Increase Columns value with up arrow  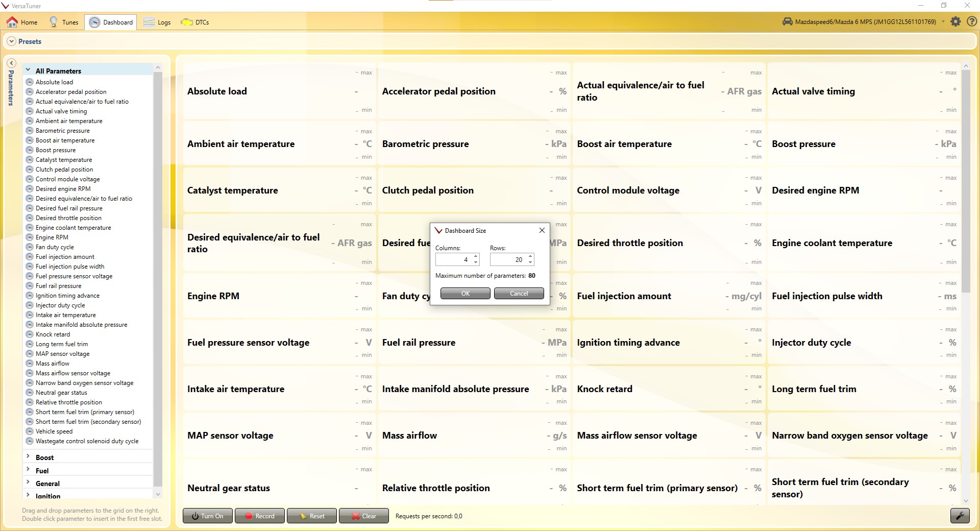point(476,256)
